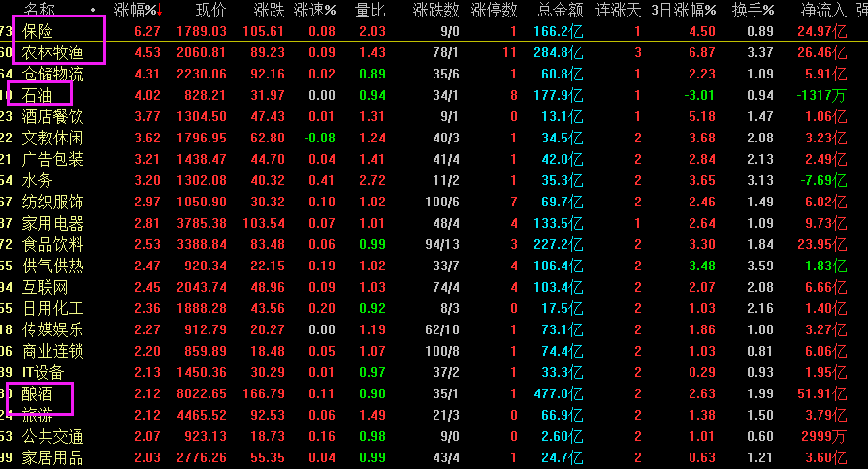The width and height of the screenshot is (868, 469).
Task: Click the 旅游 sector name
Action: coord(37,415)
